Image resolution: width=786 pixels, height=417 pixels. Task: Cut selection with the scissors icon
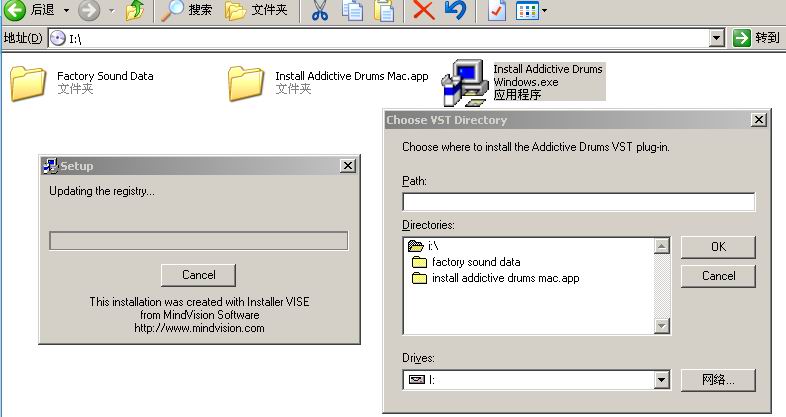pos(320,11)
